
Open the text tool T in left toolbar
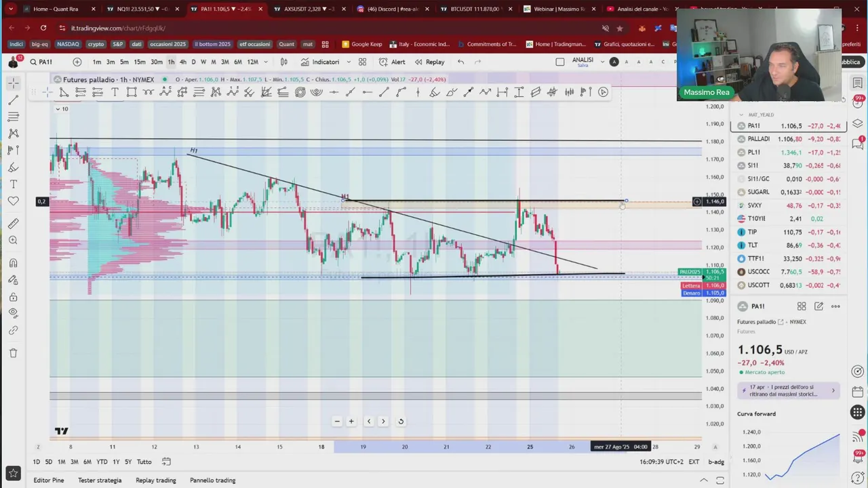(x=13, y=184)
